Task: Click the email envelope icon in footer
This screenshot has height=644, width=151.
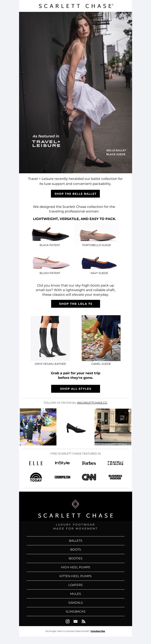Action: [x=75, y=621]
